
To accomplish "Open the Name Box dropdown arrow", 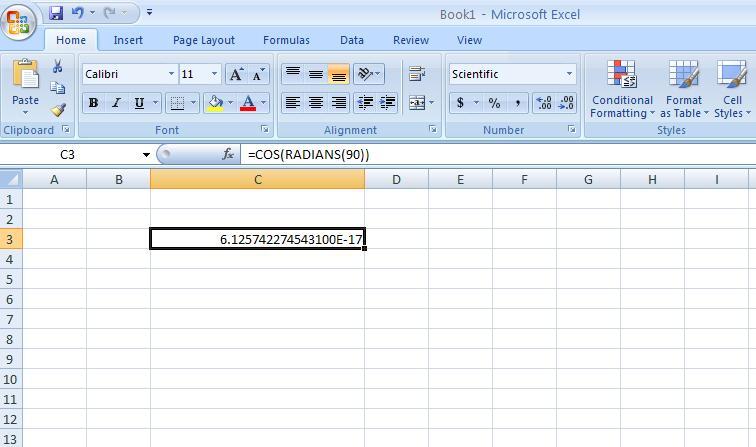I will pyautogui.click(x=146, y=155).
